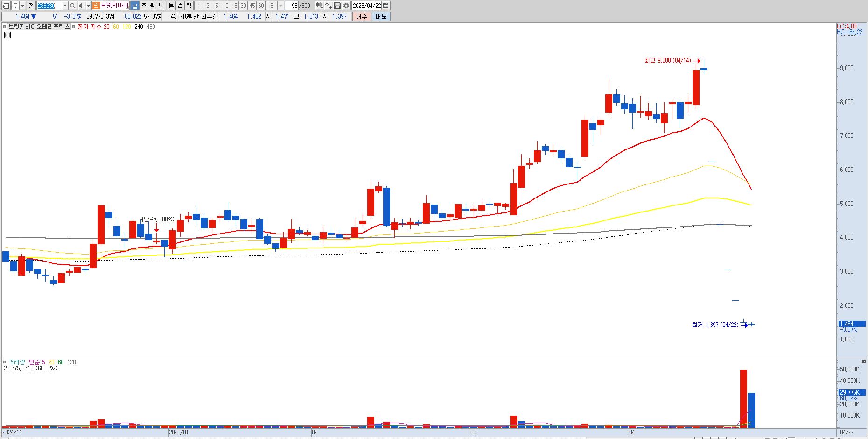Select the 10 interval button
The width and height of the screenshot is (868, 439).
pos(225,6)
